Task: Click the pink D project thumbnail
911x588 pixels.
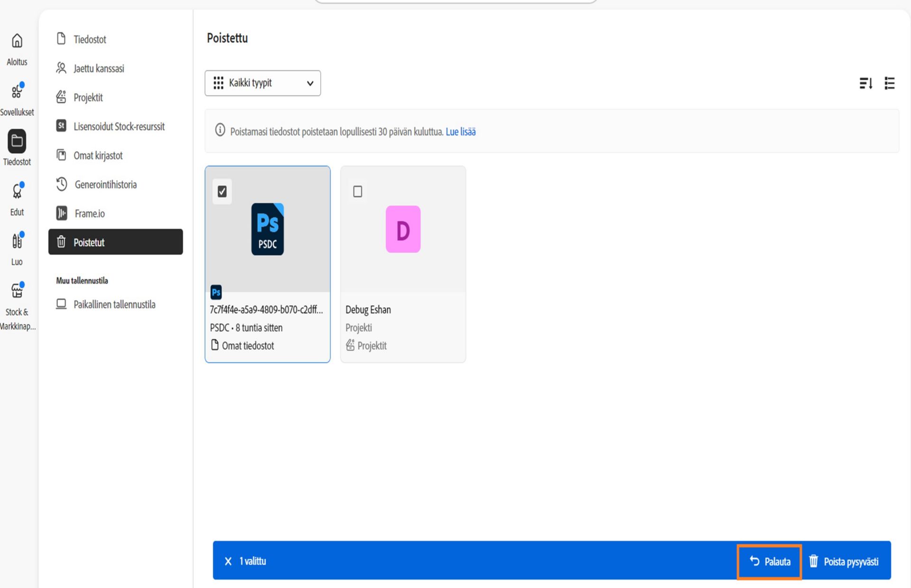Action: tap(403, 229)
